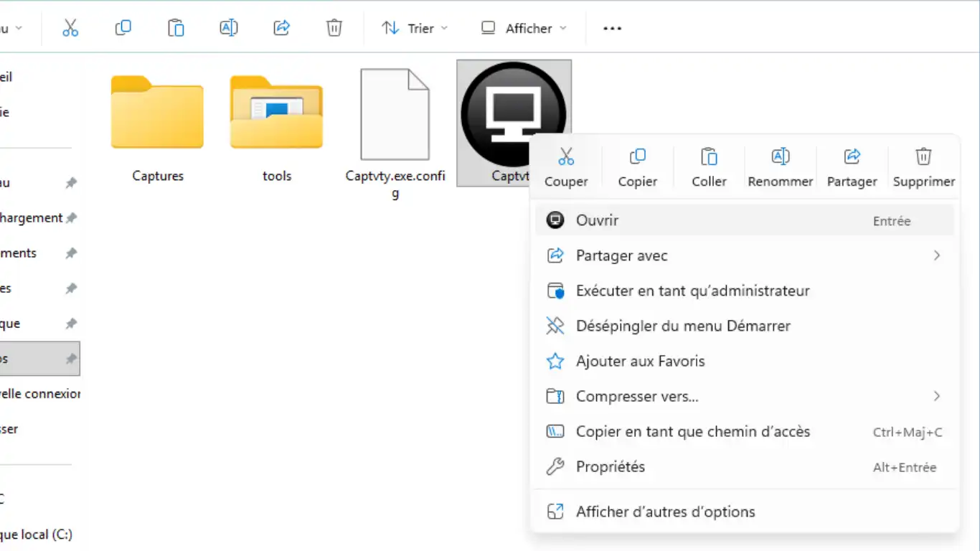Viewport: 980px width, 551px height.
Task: Expand the Compresser vers submenu
Action: tap(744, 396)
